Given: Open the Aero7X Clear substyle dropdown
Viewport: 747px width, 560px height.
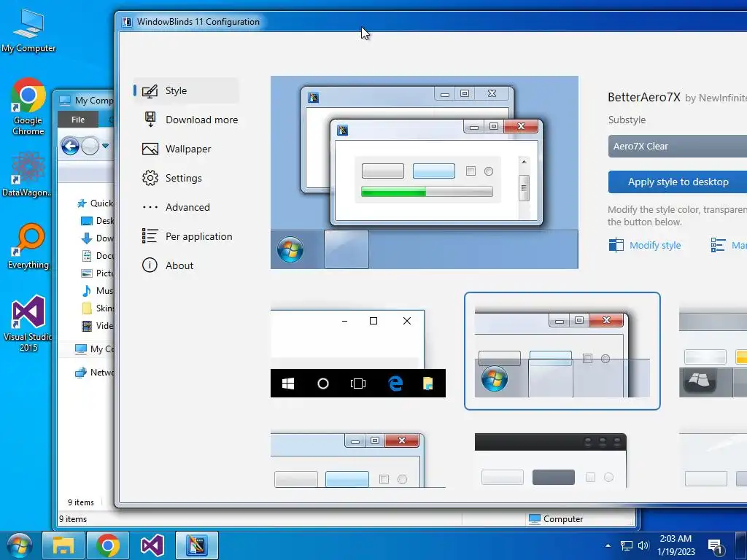Looking at the screenshot, I should point(678,146).
